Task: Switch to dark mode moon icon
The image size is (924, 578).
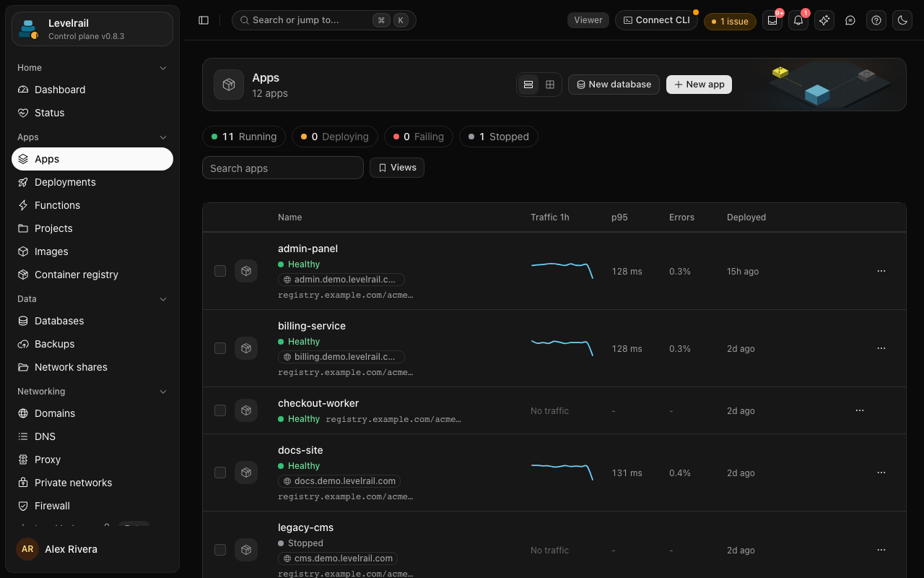Action: click(x=902, y=20)
